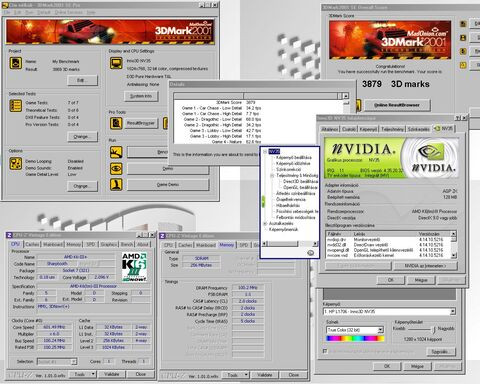Open the Képernyő monitor dropdown

tap(452, 311)
